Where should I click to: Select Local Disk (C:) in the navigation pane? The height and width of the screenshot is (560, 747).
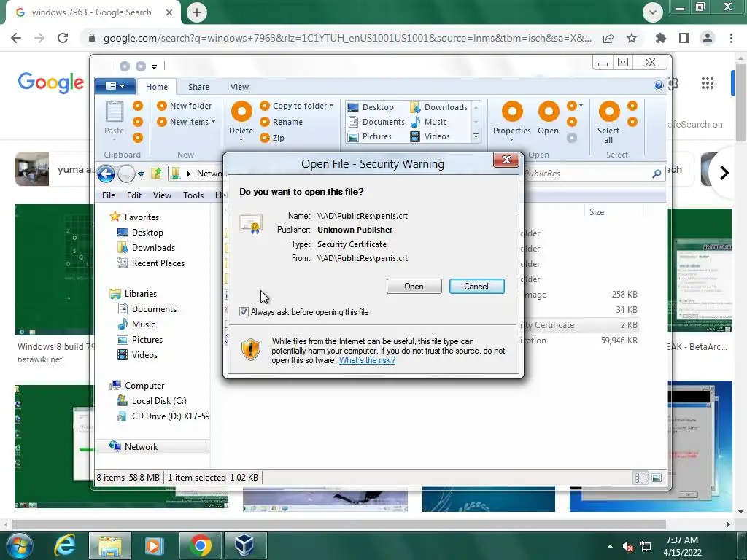coord(152,401)
